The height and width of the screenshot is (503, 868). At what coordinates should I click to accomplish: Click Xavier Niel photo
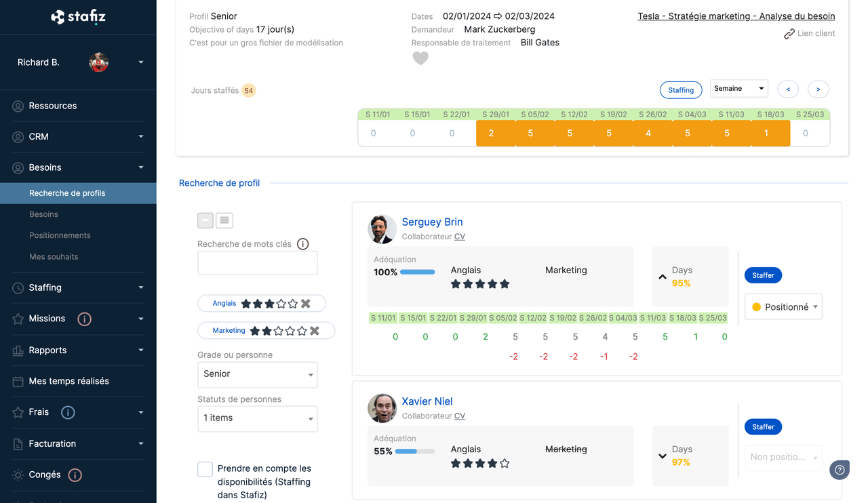pyautogui.click(x=382, y=409)
